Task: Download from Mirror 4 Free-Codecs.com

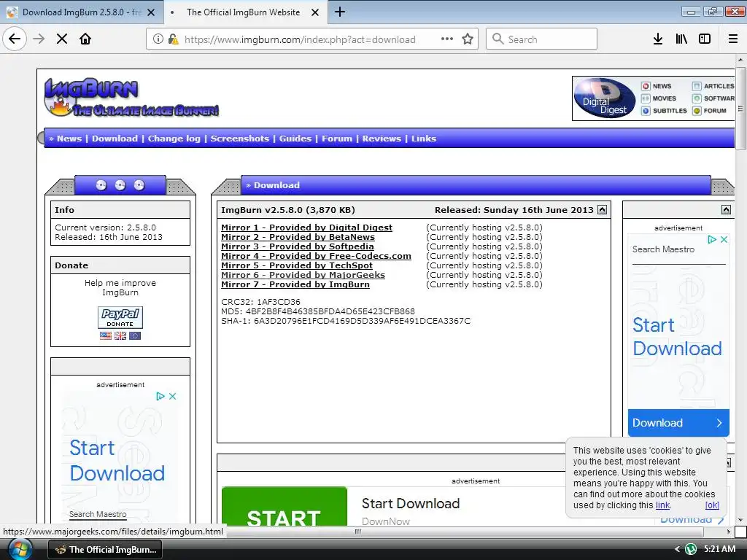Action: pyautogui.click(x=316, y=256)
